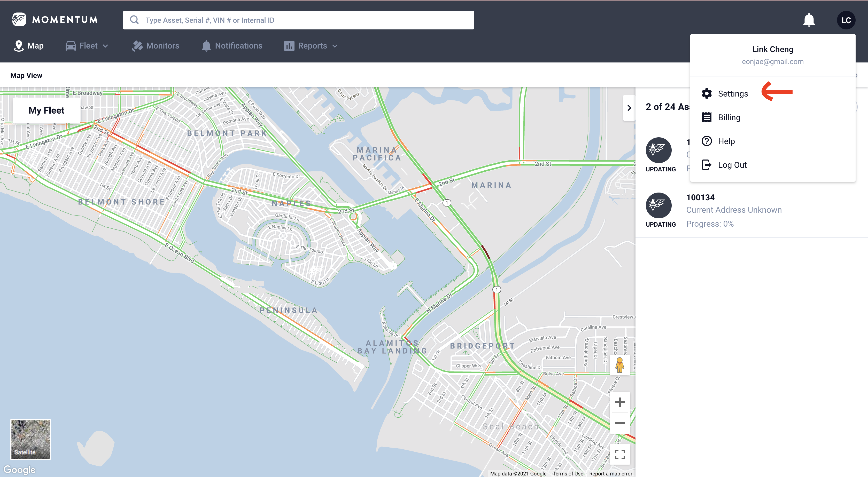Click Log Out in user menu
868x477 pixels.
(x=732, y=165)
